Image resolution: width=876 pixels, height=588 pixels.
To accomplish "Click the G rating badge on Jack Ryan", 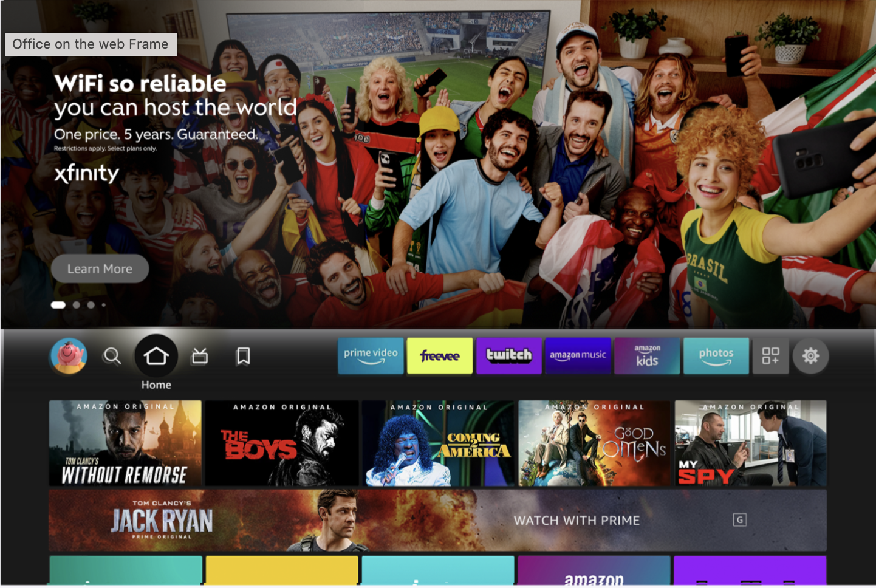I will (x=740, y=519).
